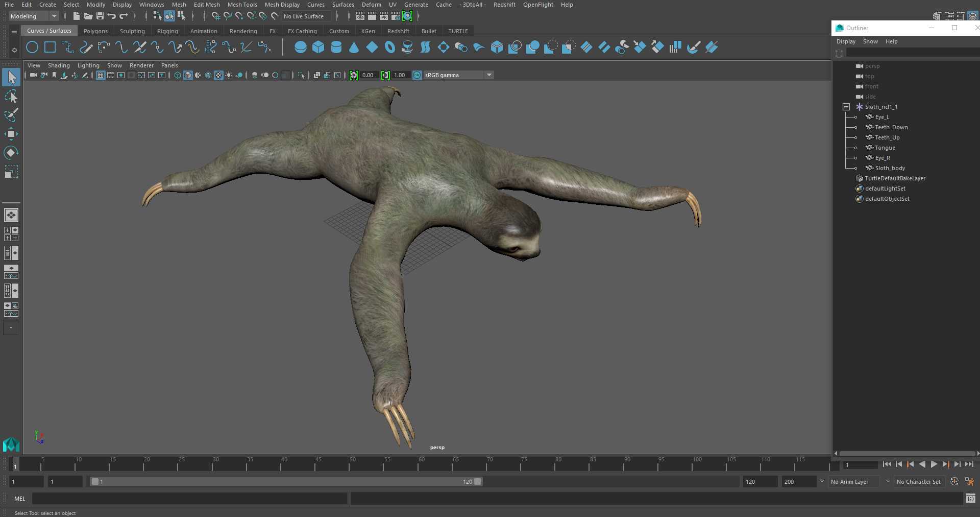Select Sloth_body in the Outliner
Viewport: 980px width, 517px height.
click(890, 168)
